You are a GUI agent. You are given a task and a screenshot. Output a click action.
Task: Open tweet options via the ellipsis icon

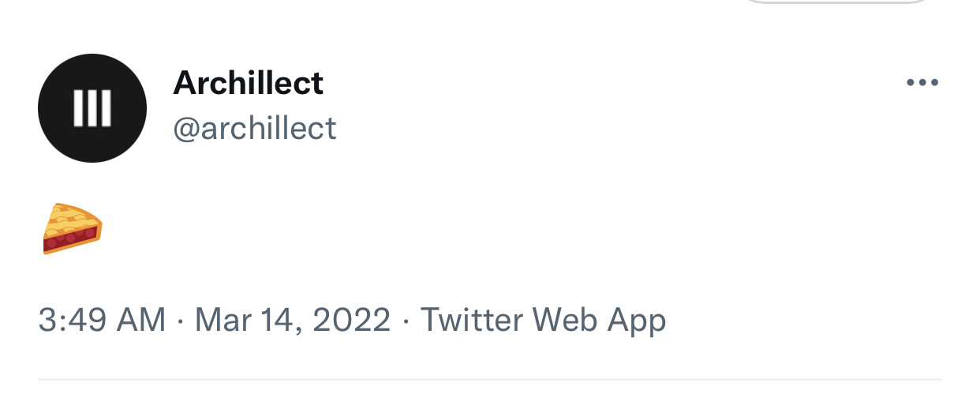[922, 82]
